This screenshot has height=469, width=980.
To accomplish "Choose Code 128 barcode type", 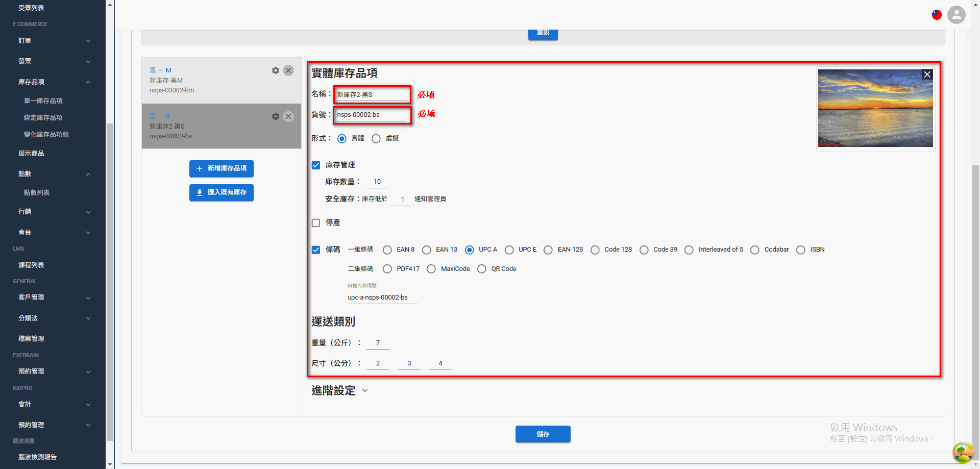I will click(x=595, y=250).
